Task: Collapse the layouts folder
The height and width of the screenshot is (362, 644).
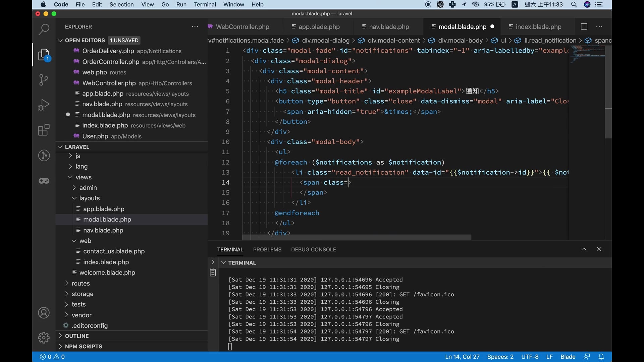Action: (x=89, y=198)
